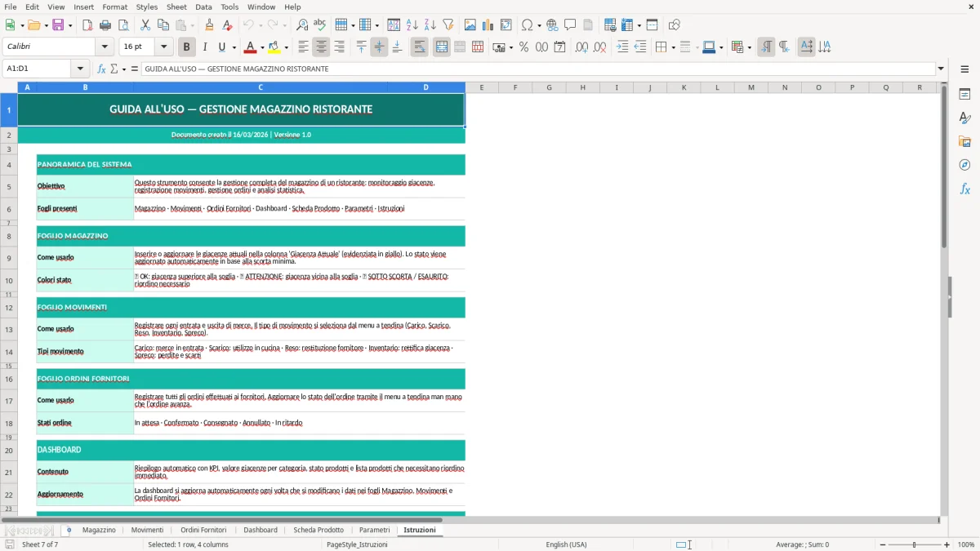
Task: Insert a chart
Action: 488,25
